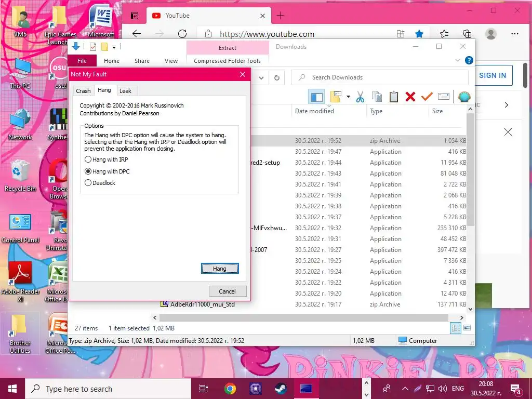Select the Hang with IRP radio button
Screen dimensions: 532x399
click(x=106, y=159)
